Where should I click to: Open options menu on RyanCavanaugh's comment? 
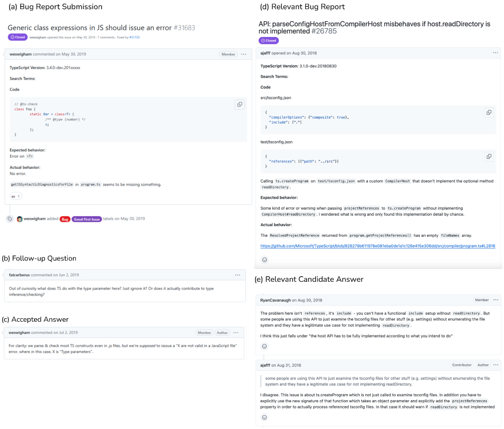(495, 300)
